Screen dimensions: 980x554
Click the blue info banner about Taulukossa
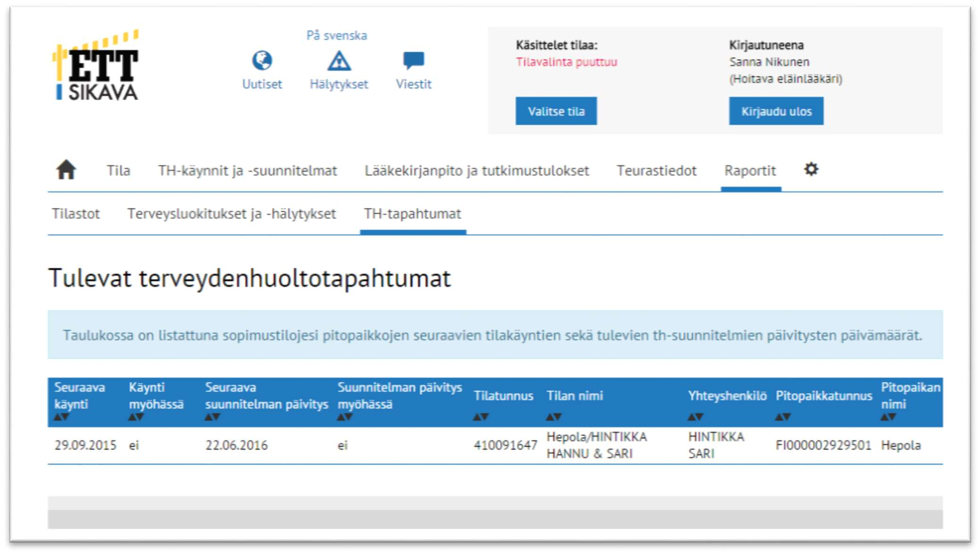point(495,335)
